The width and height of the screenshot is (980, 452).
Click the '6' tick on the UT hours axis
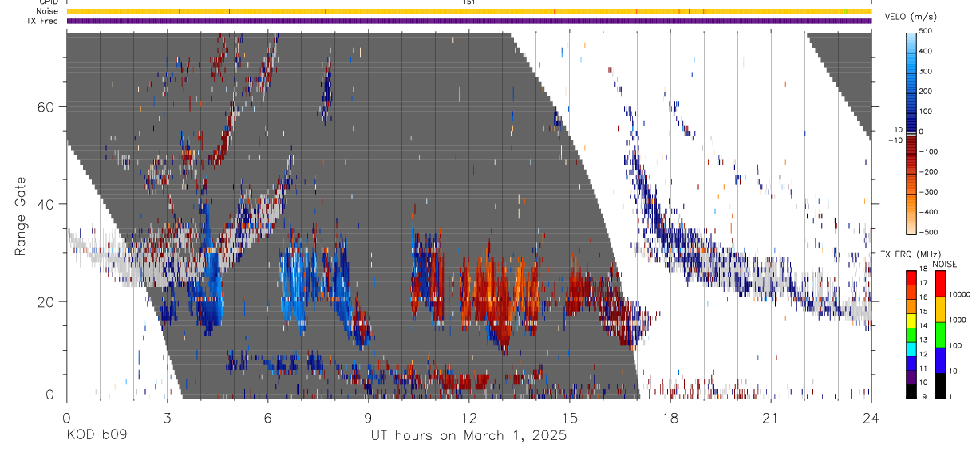(x=267, y=417)
